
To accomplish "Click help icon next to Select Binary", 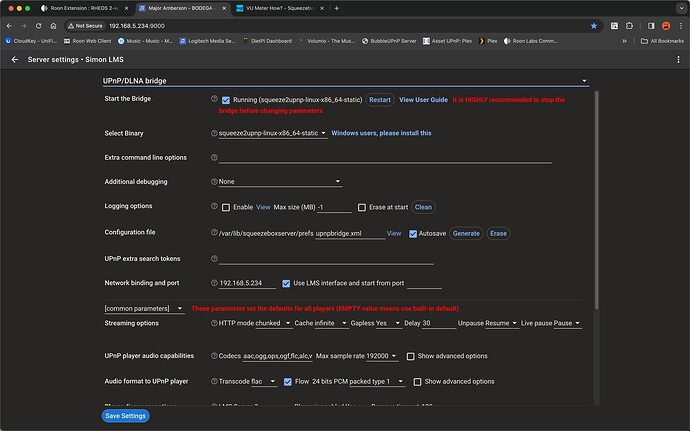I will point(214,133).
